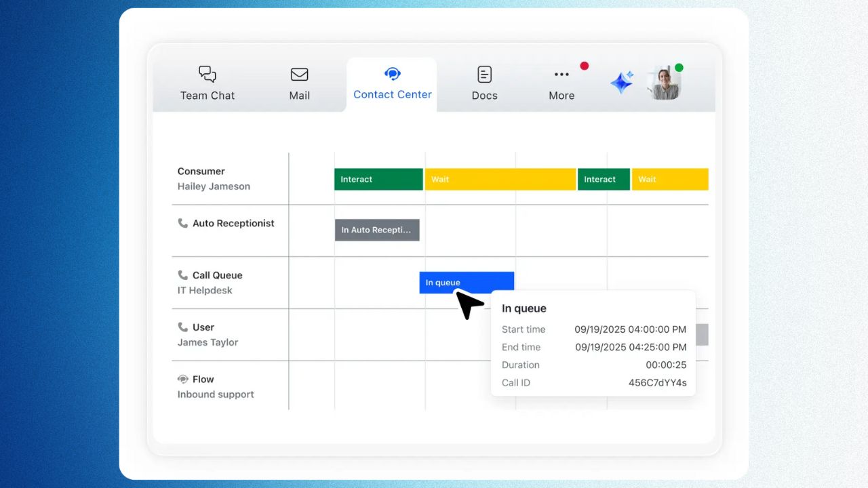The image size is (868, 488).
Task: Open the user profile avatar
Action: pos(663,83)
